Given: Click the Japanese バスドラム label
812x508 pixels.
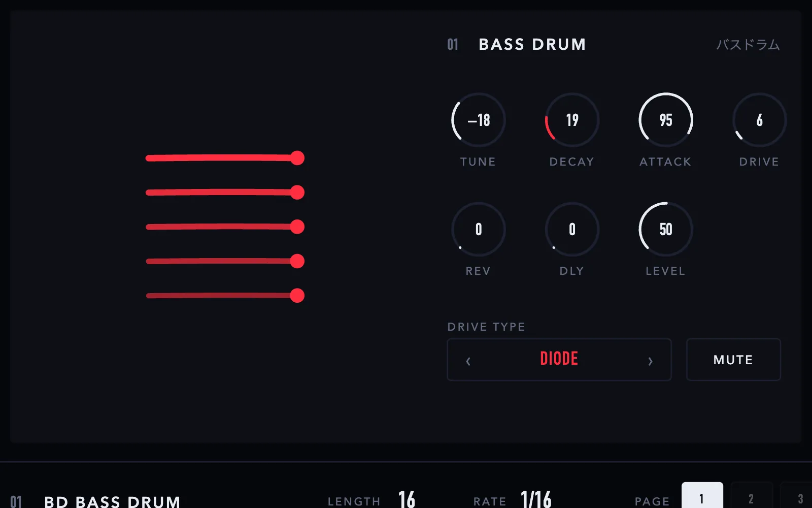Looking at the screenshot, I should pyautogui.click(x=748, y=45).
